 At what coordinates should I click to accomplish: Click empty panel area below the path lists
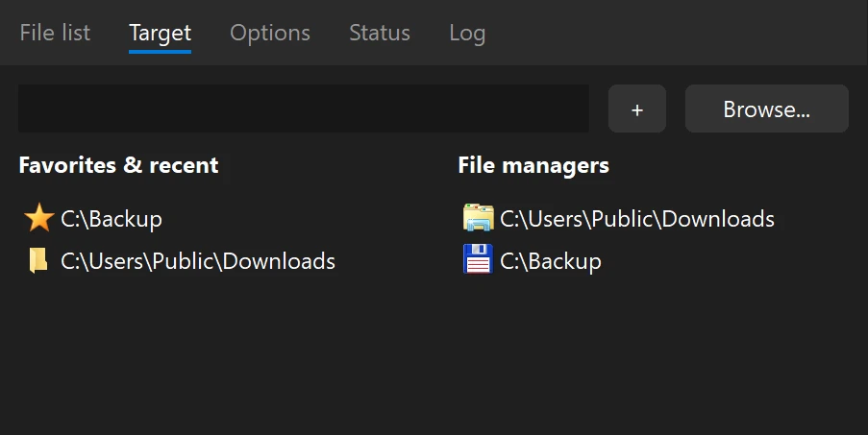433,365
